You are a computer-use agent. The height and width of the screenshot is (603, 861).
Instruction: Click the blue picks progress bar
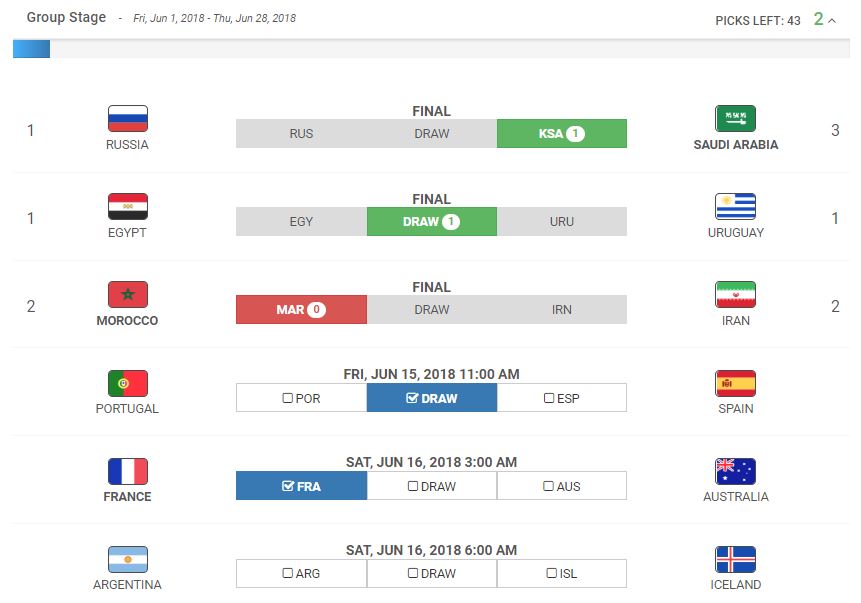point(31,49)
